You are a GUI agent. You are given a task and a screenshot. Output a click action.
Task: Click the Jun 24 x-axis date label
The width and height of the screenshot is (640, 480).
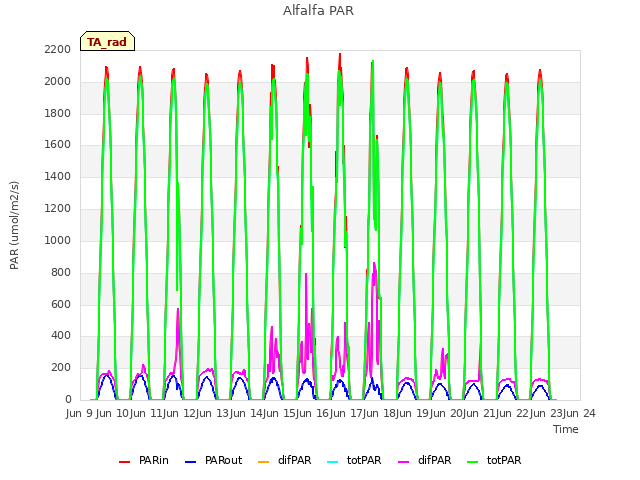point(580,413)
